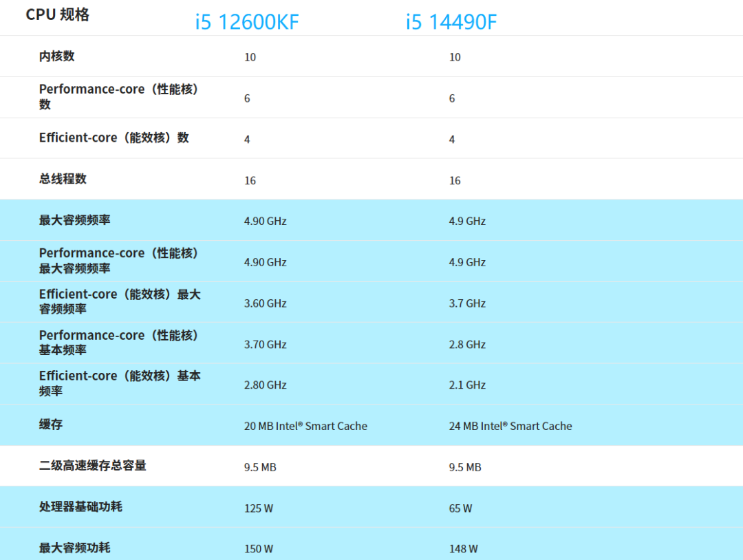Viewport: 743px width, 560px height.
Task: Click 20 MB Intel Smart Cache value
Action: [305, 426]
